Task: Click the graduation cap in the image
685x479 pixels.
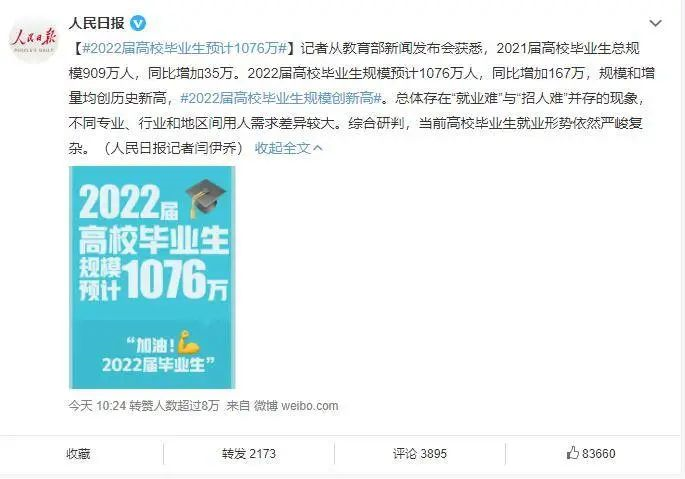Action: pos(205,197)
